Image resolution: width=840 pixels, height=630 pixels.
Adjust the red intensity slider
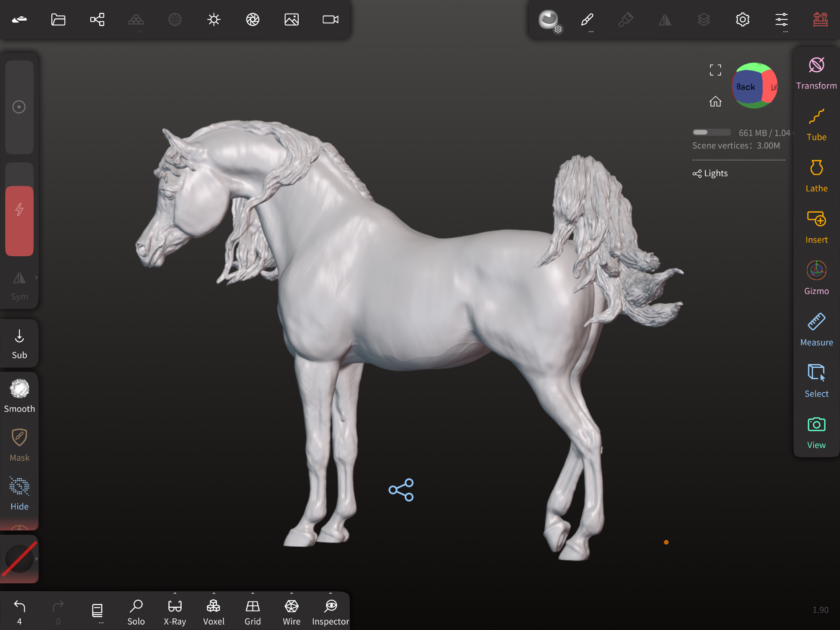point(19,220)
